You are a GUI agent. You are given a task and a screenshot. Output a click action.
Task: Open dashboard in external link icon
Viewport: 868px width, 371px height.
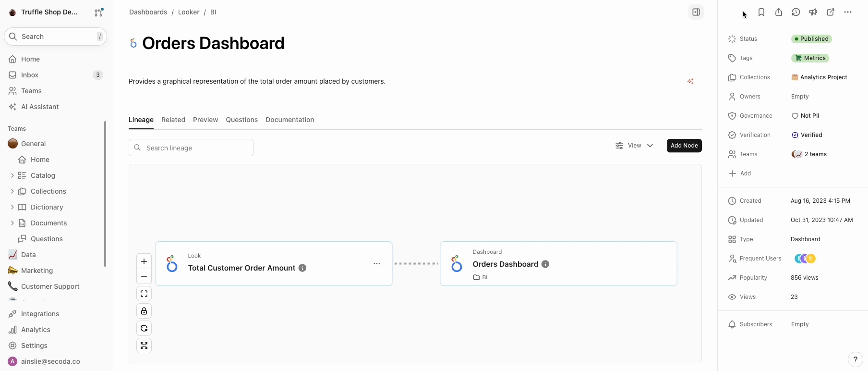[x=831, y=12]
